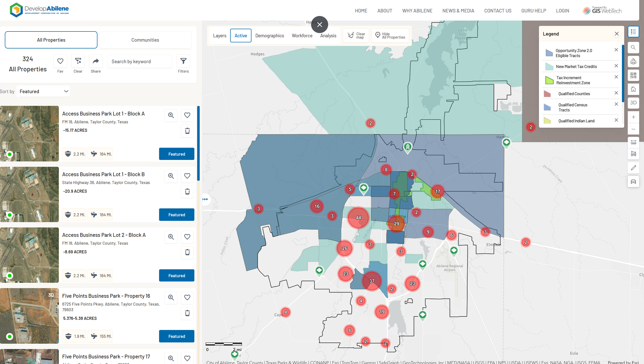
Task: Reset map to home extent
Action: [633, 89]
